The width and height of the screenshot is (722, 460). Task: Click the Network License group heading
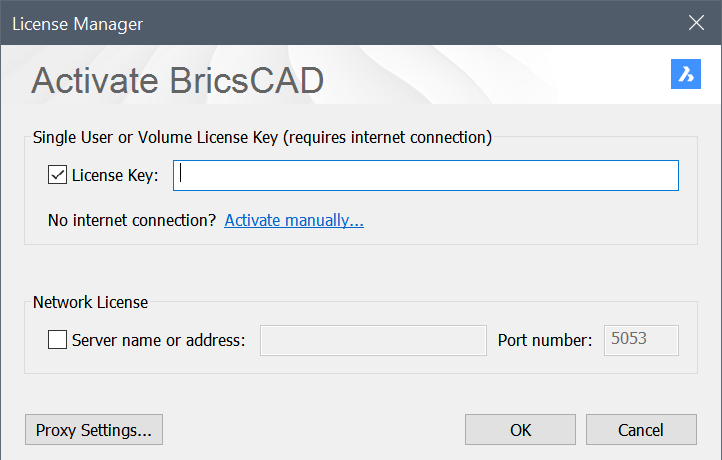(90, 302)
